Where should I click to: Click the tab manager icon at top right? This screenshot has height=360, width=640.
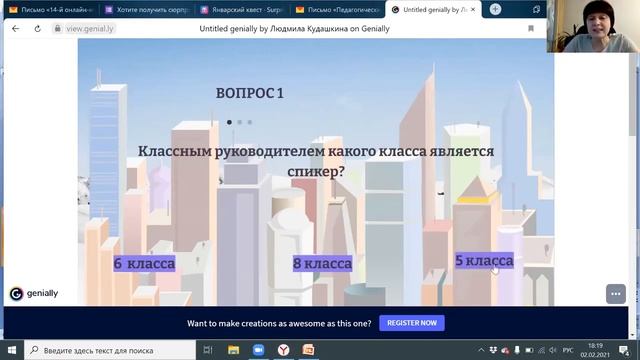coord(536,9)
